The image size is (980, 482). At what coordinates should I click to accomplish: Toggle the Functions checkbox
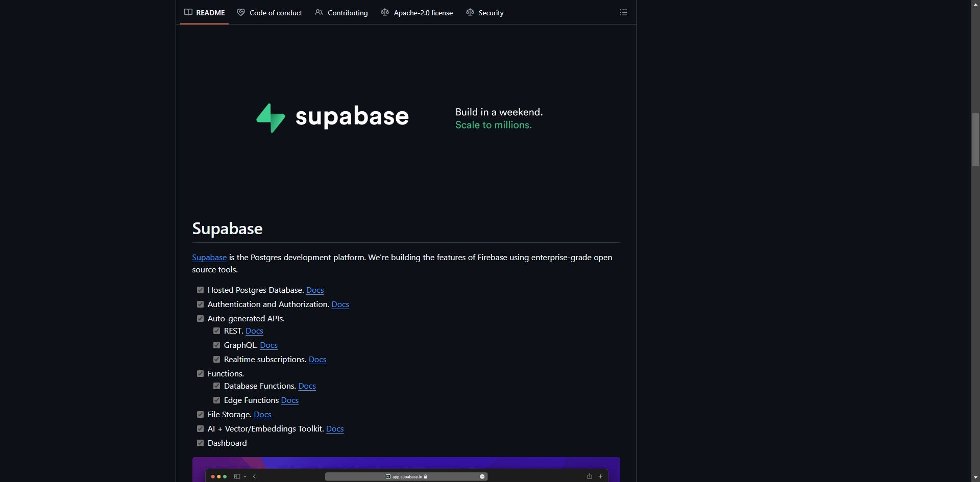click(x=200, y=373)
